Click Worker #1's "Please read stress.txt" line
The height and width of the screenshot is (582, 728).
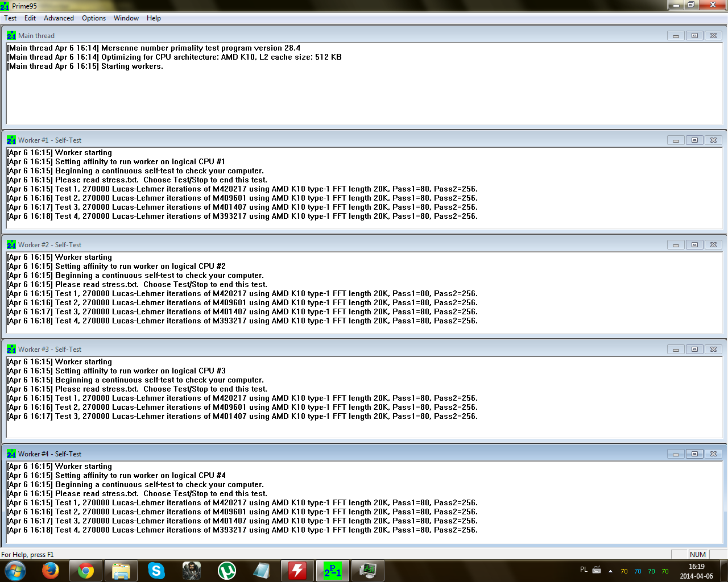(x=137, y=180)
